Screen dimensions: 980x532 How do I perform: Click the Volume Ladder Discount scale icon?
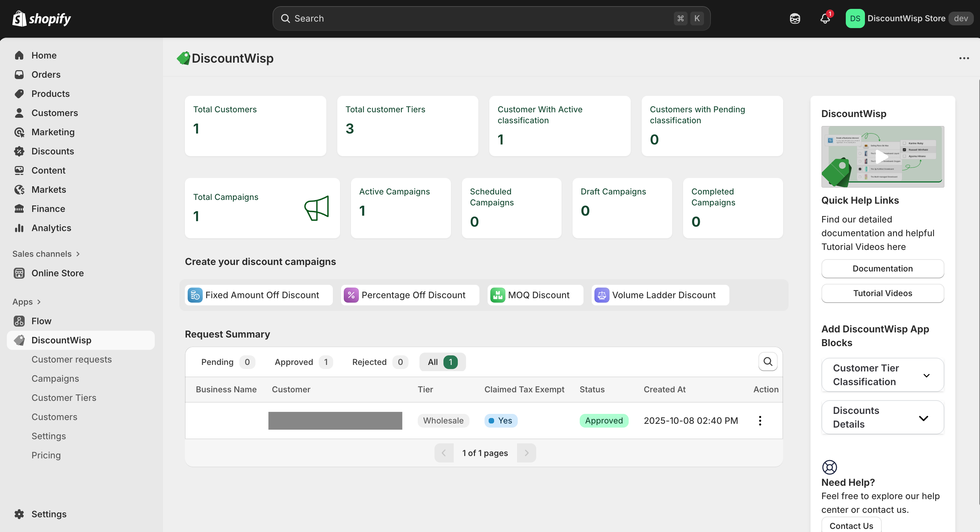(602, 295)
